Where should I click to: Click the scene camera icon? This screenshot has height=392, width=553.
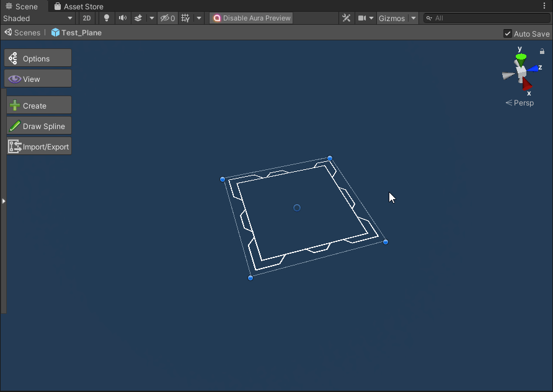coord(362,19)
